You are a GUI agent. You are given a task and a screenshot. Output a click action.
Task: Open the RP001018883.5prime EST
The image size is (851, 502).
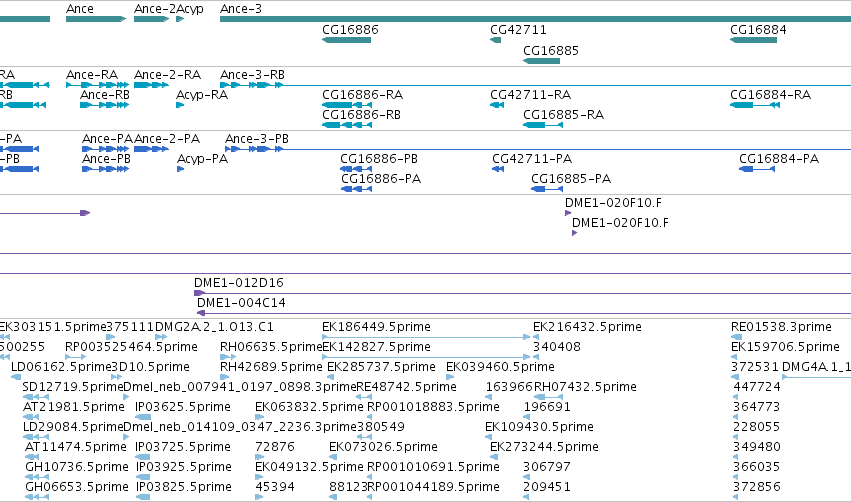(x=370, y=417)
